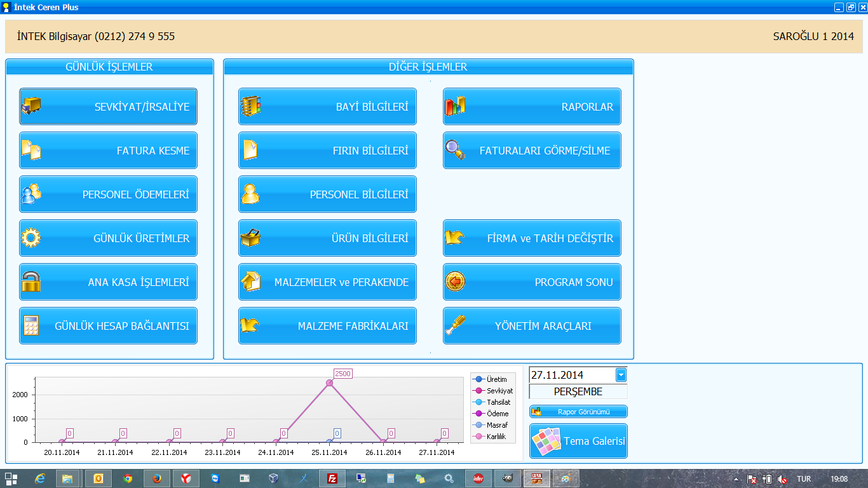The image size is (868, 488).
Task: Open FİRMA ve TARİH DEĞİŞTİR
Action: (532, 238)
